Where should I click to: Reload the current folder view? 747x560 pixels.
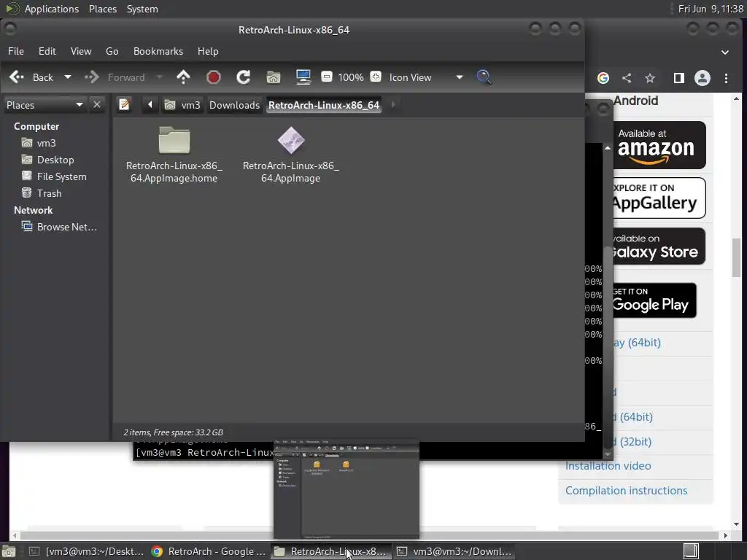(244, 77)
